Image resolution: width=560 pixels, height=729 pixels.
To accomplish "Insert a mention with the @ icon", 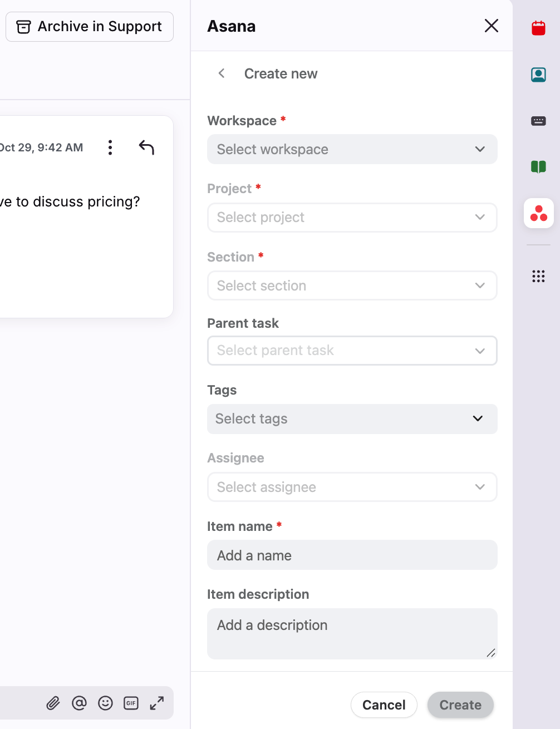I will click(x=79, y=703).
